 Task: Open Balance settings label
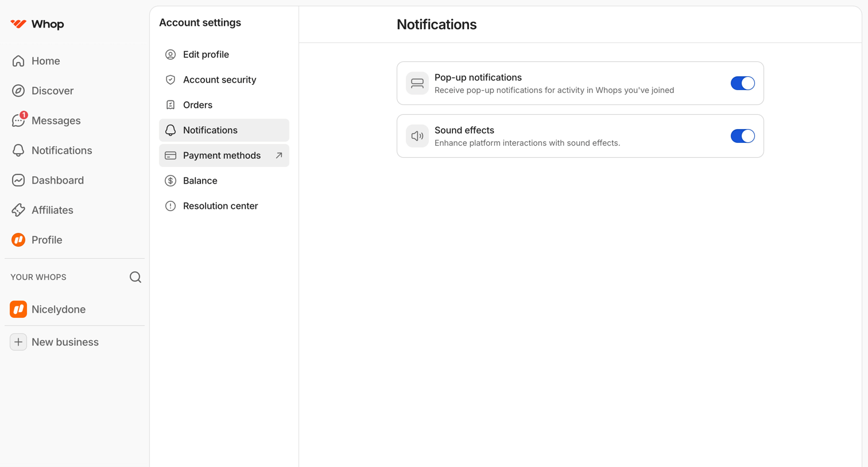[x=200, y=181]
